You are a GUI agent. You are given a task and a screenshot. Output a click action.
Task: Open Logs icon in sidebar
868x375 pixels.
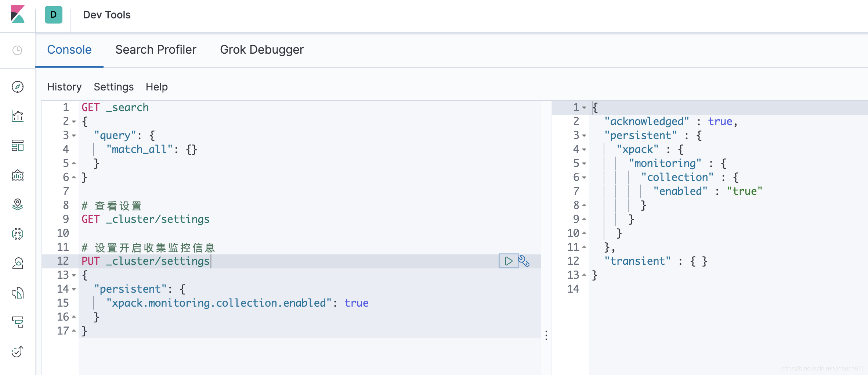(17, 293)
